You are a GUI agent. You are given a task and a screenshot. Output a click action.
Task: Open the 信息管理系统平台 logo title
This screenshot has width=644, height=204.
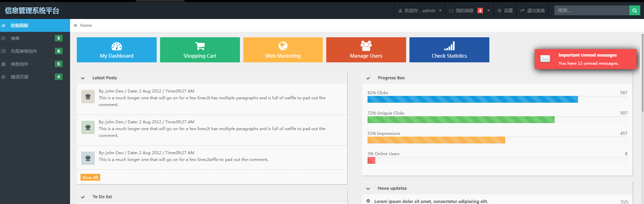pos(32,11)
